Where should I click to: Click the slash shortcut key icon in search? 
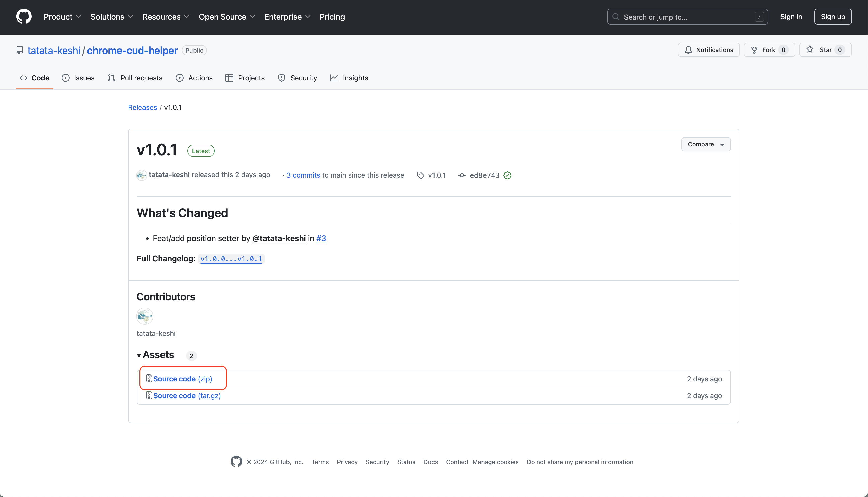[759, 17]
